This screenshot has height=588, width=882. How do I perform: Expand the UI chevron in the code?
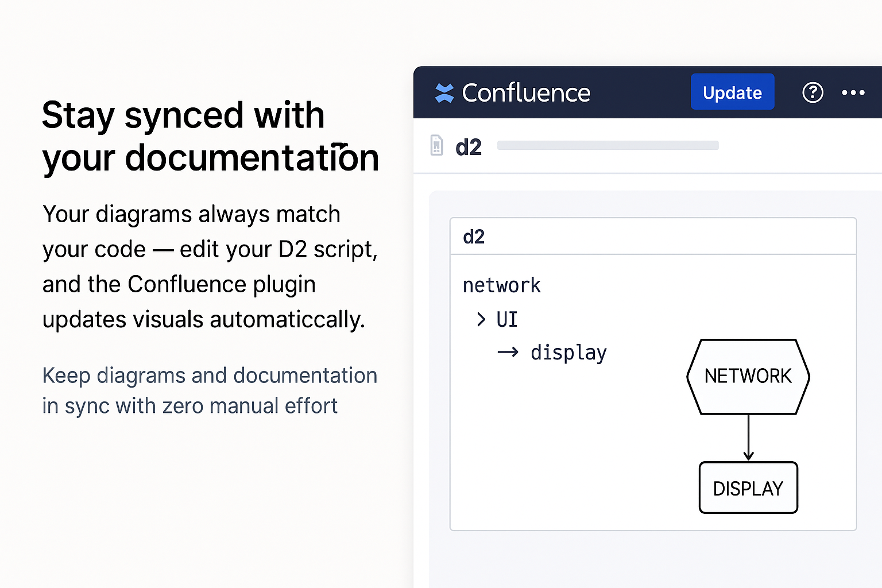pos(481,319)
